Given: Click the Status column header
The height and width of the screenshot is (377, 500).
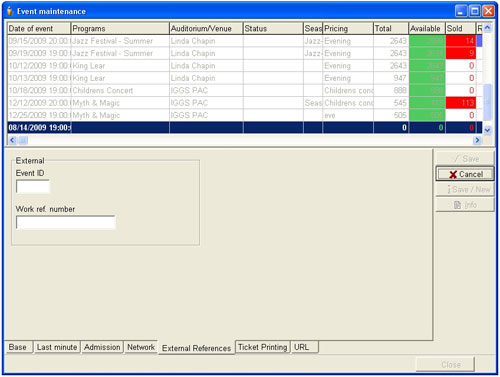Looking at the screenshot, I should 273,29.
